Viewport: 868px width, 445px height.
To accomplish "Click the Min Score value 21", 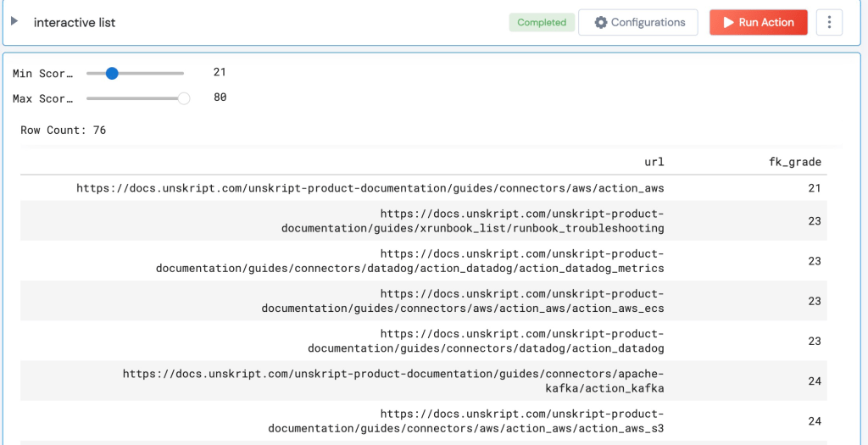I will coord(220,73).
